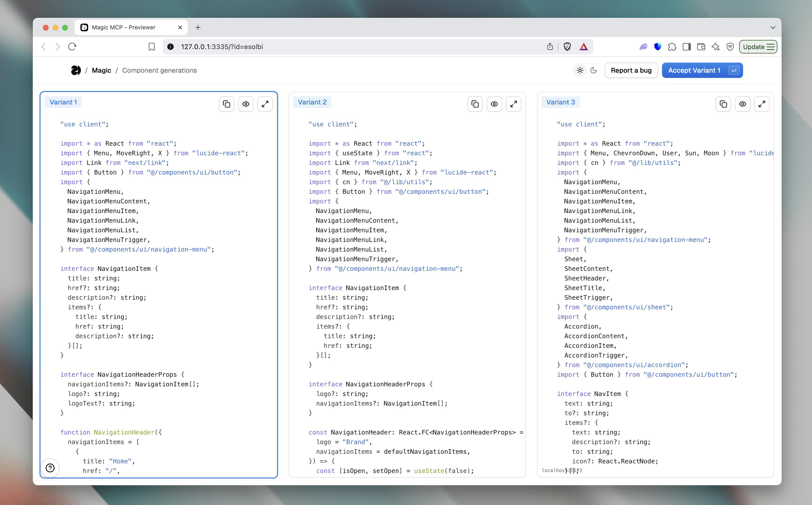812x505 pixels.
Task: Show the preview of Variant 2
Action: click(x=494, y=104)
